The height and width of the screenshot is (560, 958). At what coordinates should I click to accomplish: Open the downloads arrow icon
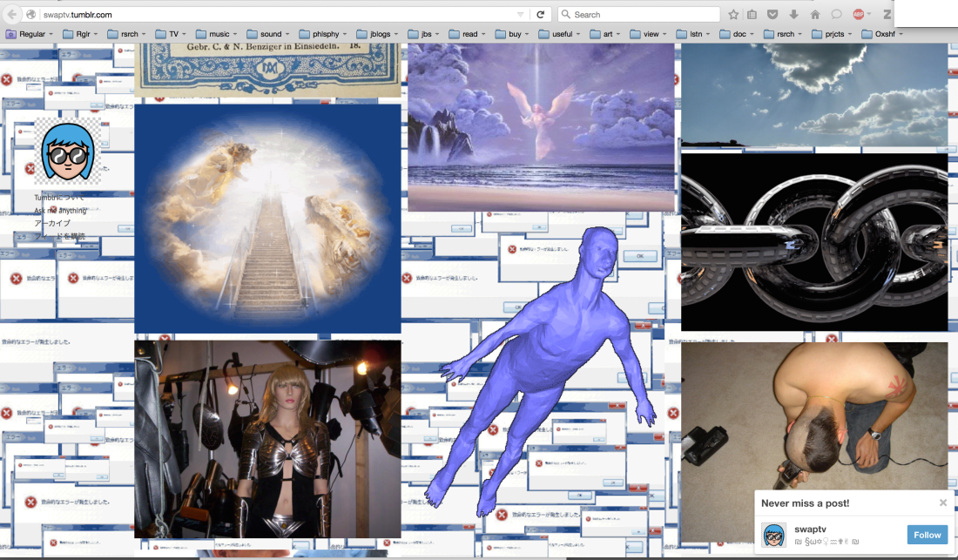click(793, 15)
